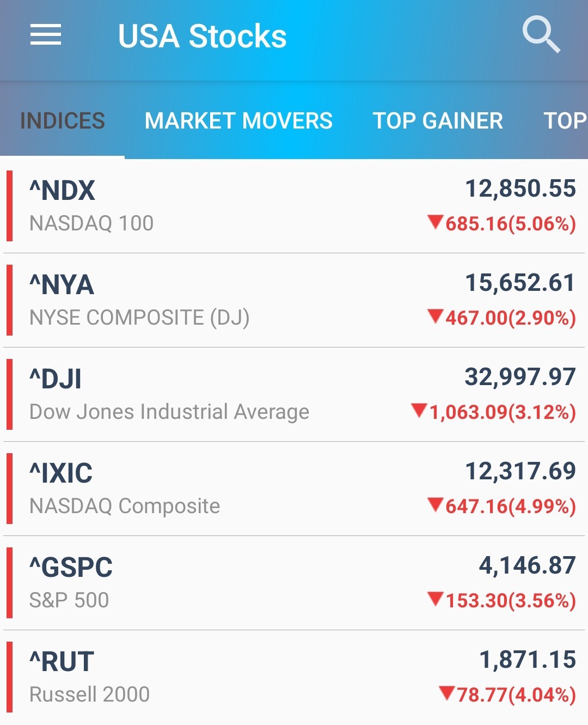This screenshot has width=588, height=725.
Task: Open the ^NYA NYSE Composite row
Action: coord(294,300)
